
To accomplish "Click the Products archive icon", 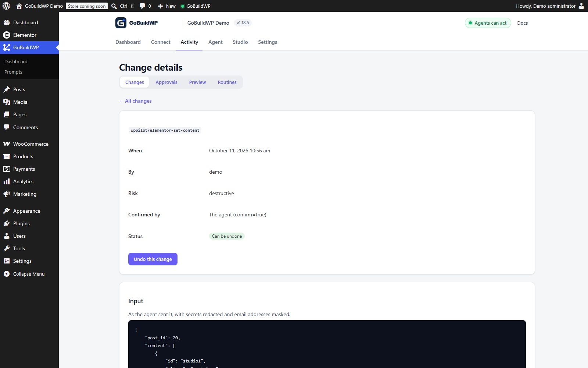I will [7, 156].
